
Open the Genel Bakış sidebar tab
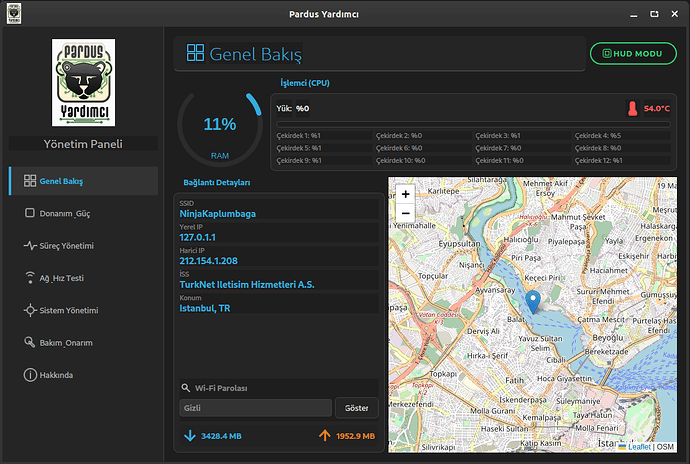(x=82, y=181)
